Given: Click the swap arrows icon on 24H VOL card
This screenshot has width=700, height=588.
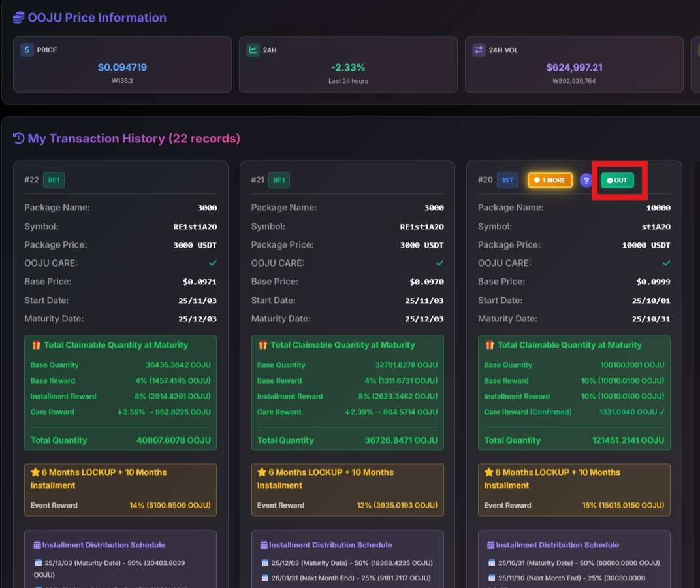Looking at the screenshot, I should 479,50.
